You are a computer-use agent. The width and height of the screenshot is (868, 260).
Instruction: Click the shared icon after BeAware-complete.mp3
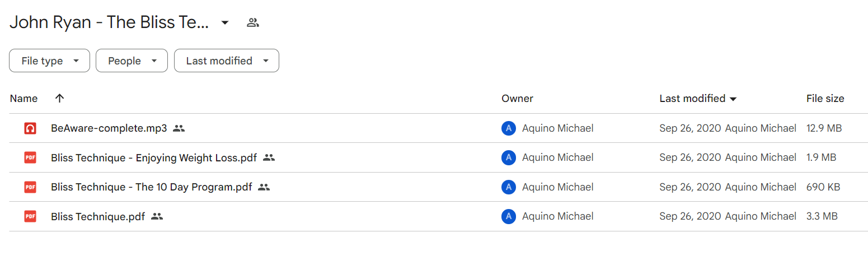[179, 128]
